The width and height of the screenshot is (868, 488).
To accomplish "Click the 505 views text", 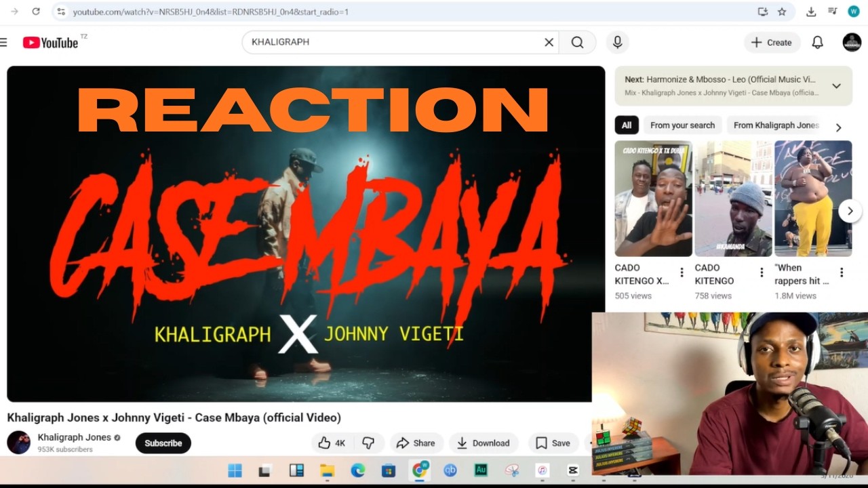I will [x=633, y=296].
